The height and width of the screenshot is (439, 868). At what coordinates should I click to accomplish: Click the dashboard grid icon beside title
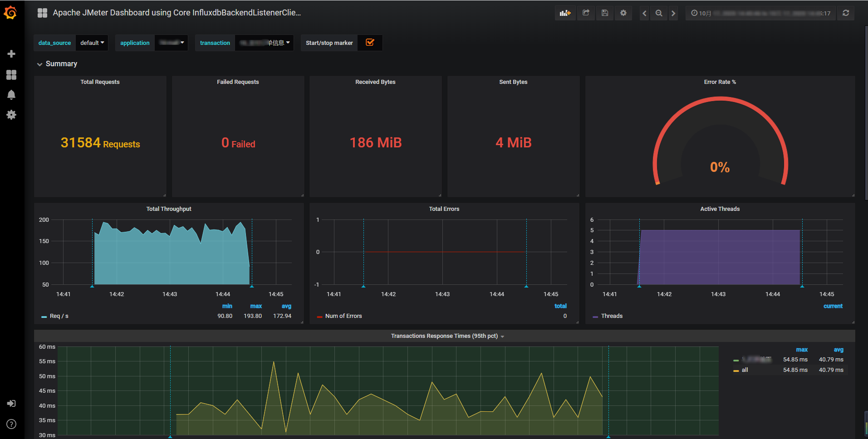click(x=42, y=13)
